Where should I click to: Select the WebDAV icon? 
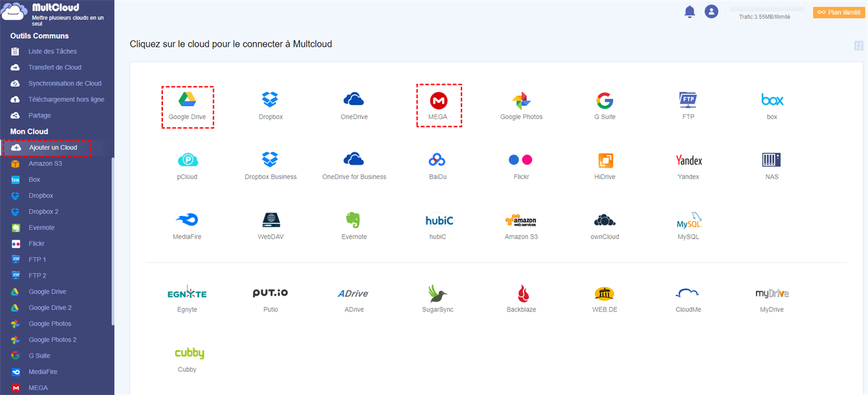(x=270, y=220)
